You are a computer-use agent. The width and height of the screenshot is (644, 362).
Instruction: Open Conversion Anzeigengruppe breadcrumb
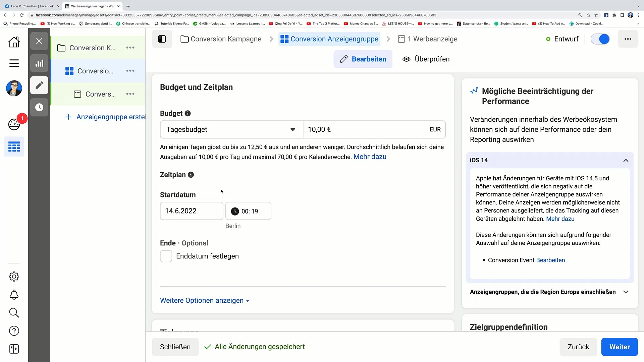329,39
